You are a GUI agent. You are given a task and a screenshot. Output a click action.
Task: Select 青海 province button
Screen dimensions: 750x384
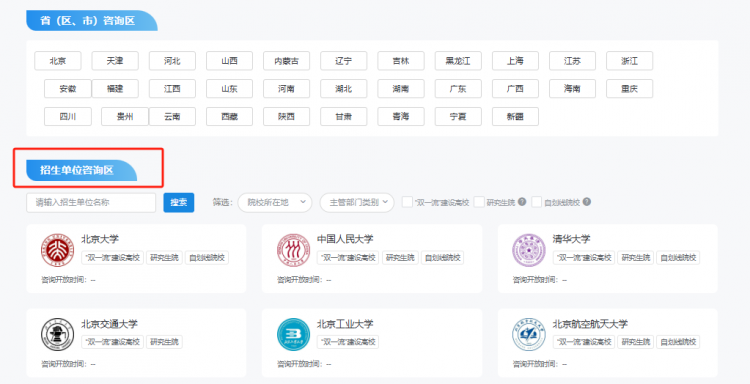coord(401,116)
